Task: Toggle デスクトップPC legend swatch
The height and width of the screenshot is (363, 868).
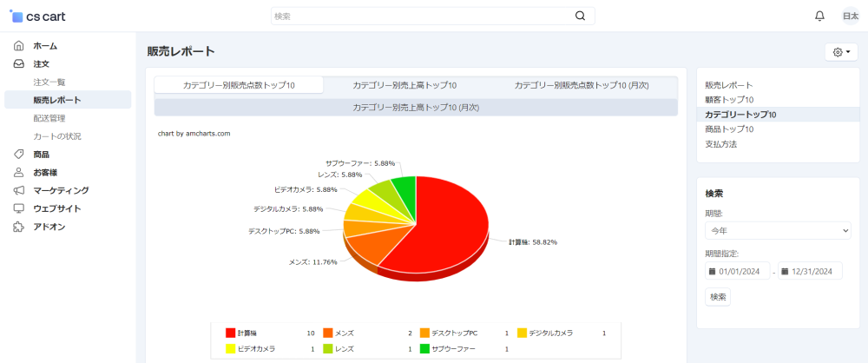Action: (x=424, y=333)
